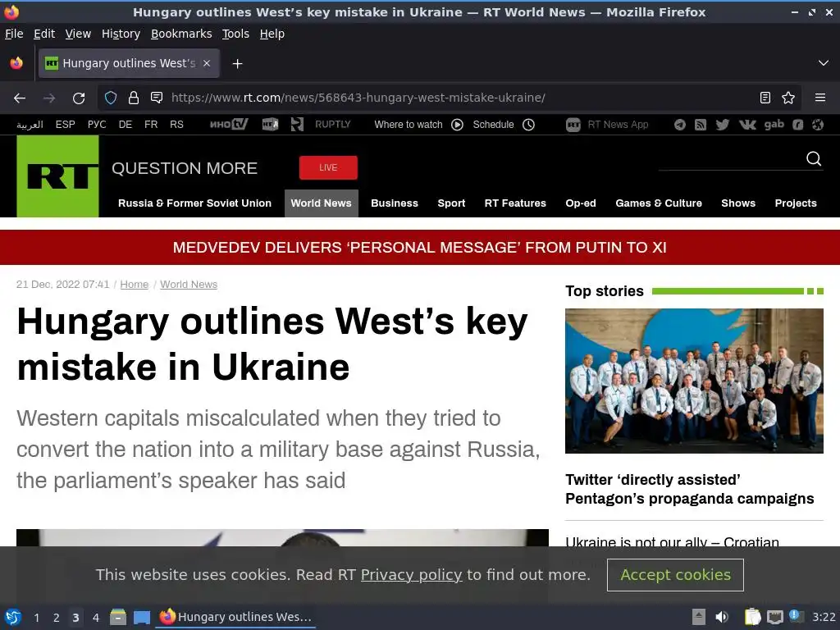Open the Op-ed section
This screenshot has height=630, width=840.
click(x=581, y=203)
